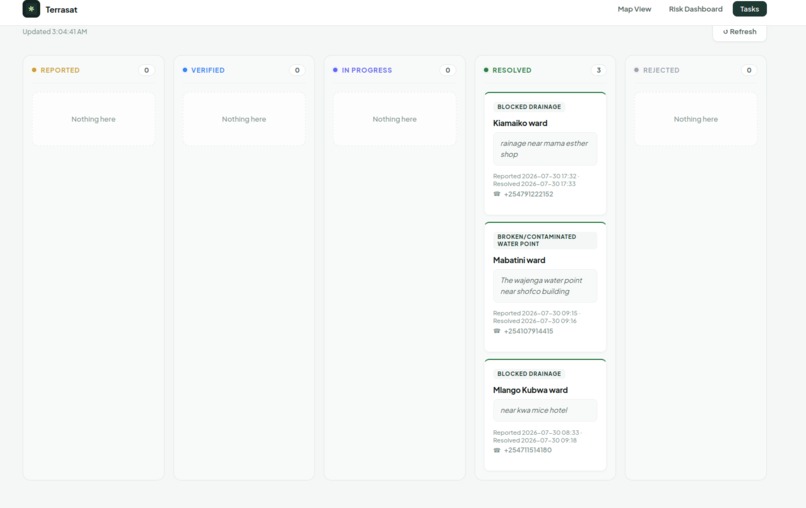Click phone number +254107914415
The width and height of the screenshot is (806, 508).
pos(528,331)
